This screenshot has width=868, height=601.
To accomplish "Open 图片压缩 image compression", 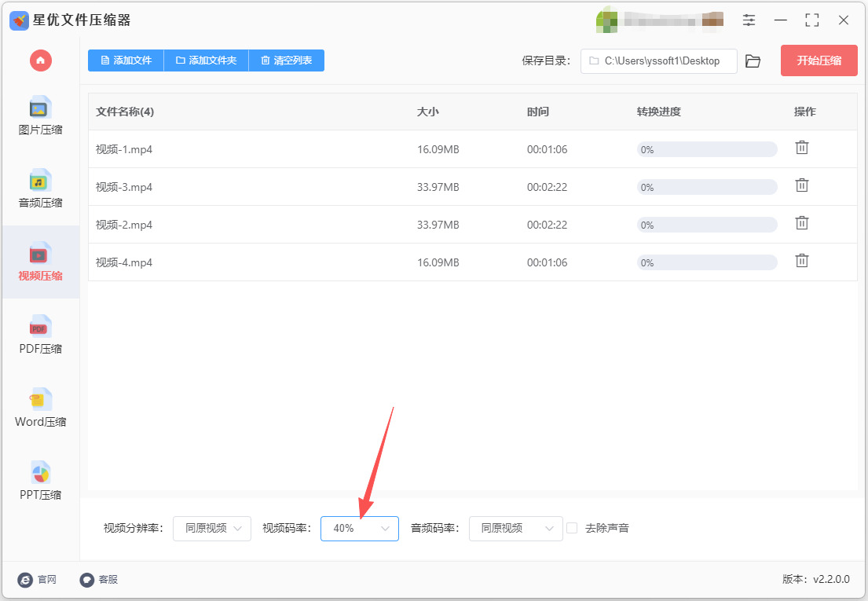I will tap(40, 116).
